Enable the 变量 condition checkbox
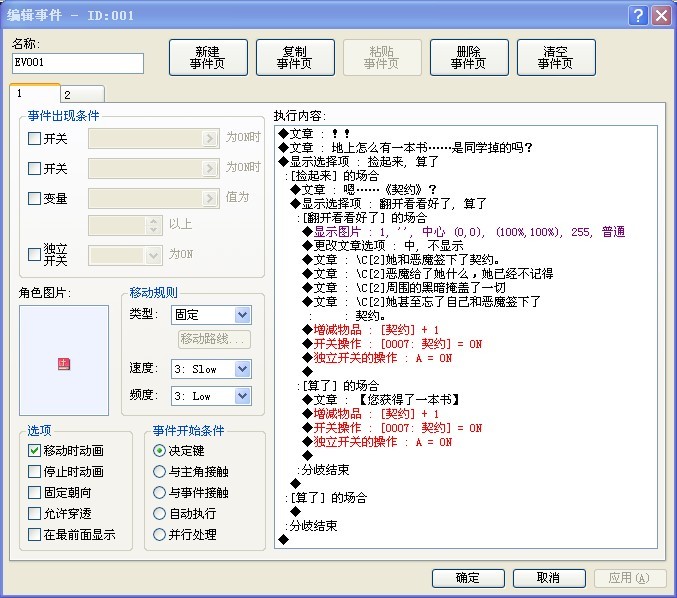The height and width of the screenshot is (598, 677). pos(34,198)
